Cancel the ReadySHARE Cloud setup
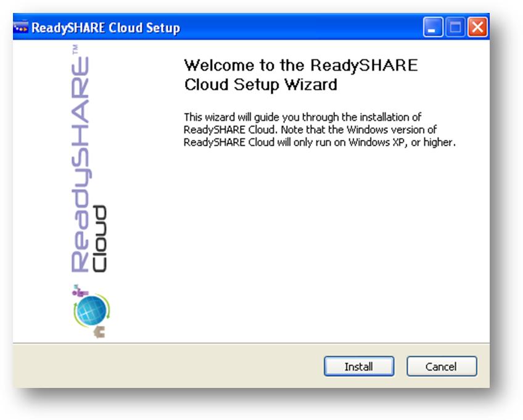The image size is (523, 420). click(x=442, y=366)
